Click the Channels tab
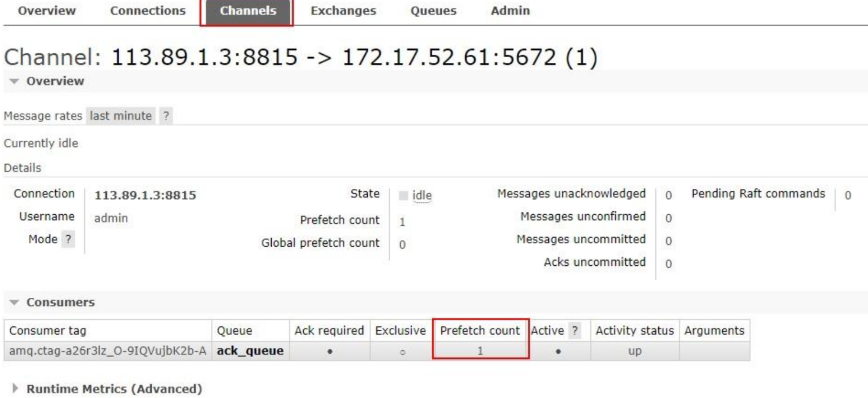 248,11
